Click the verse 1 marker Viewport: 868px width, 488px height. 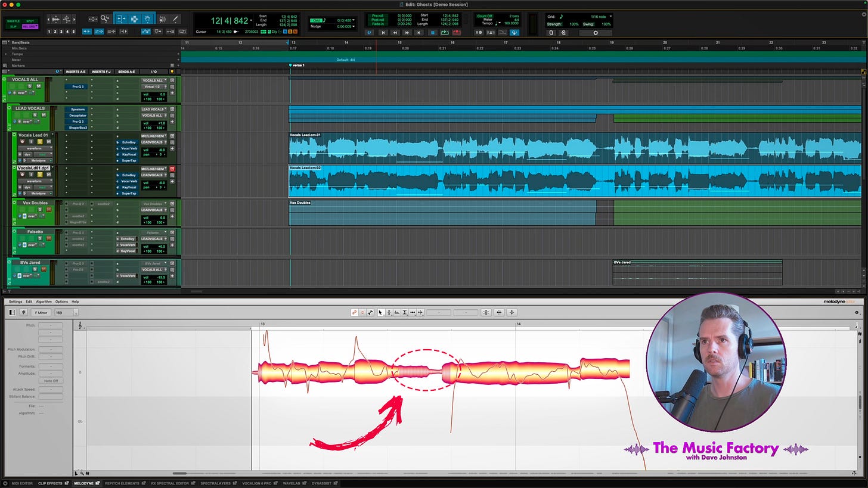(x=297, y=65)
